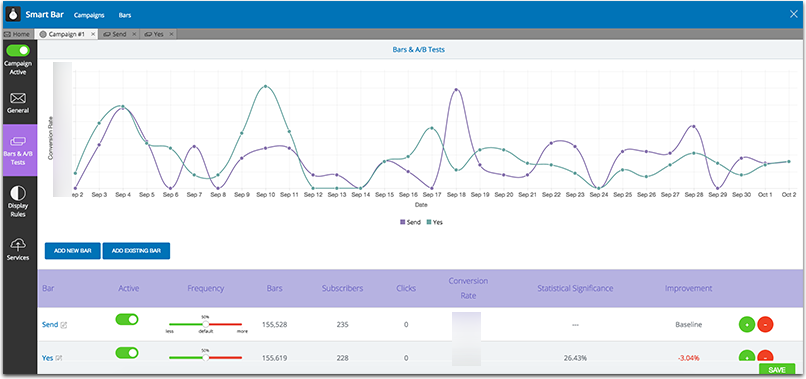
Task: Disable the Send bar Active toggle
Action: point(127,319)
